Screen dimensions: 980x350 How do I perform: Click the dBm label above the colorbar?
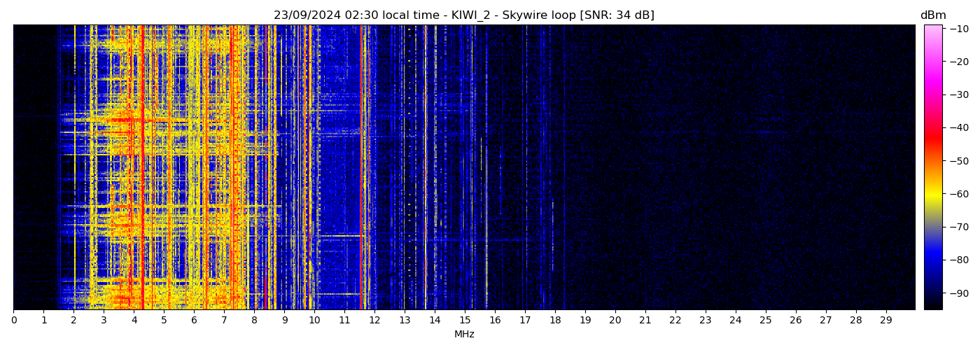coord(932,15)
